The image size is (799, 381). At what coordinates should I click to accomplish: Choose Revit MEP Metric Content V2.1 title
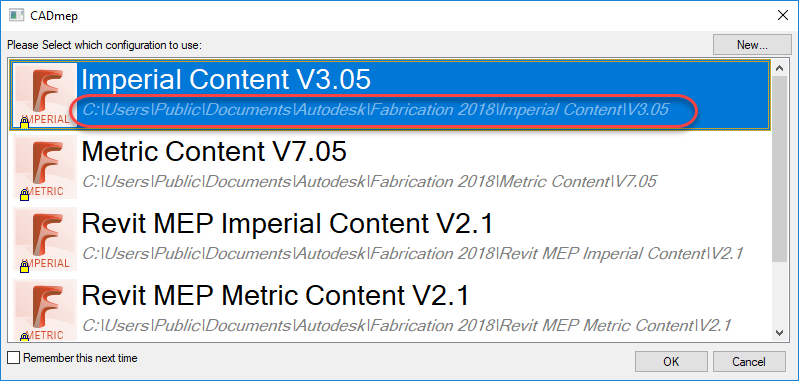click(275, 296)
